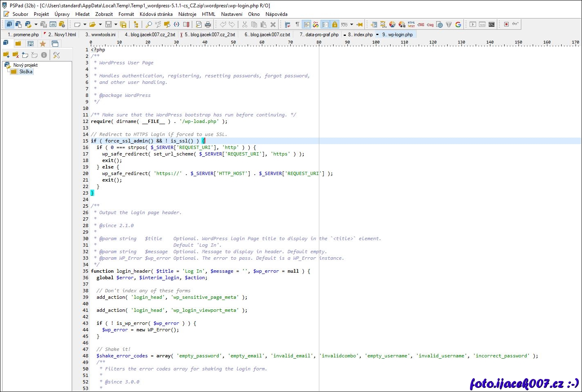Click the Print icon in toolbar
The image size is (582, 392).
coord(208,24)
